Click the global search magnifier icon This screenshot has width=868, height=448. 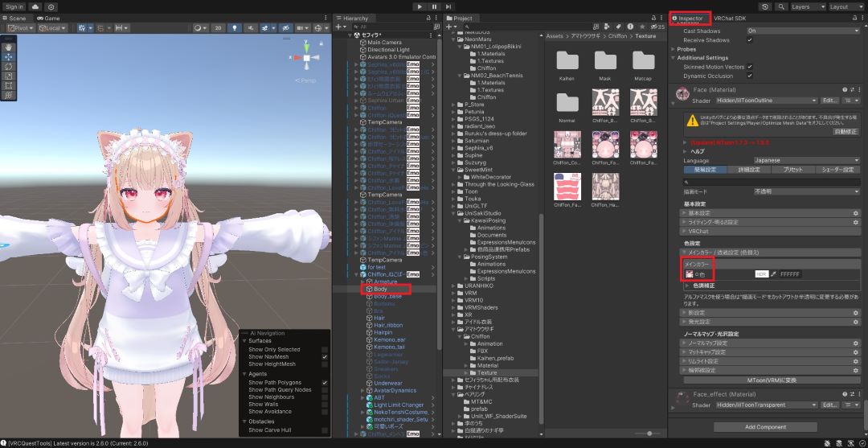point(781,6)
